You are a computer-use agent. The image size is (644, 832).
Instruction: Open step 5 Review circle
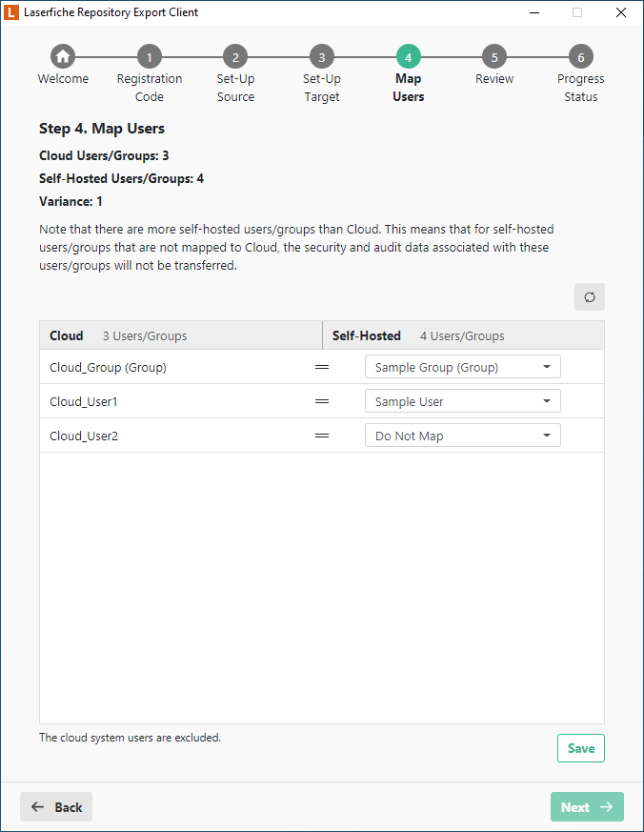[x=494, y=56]
